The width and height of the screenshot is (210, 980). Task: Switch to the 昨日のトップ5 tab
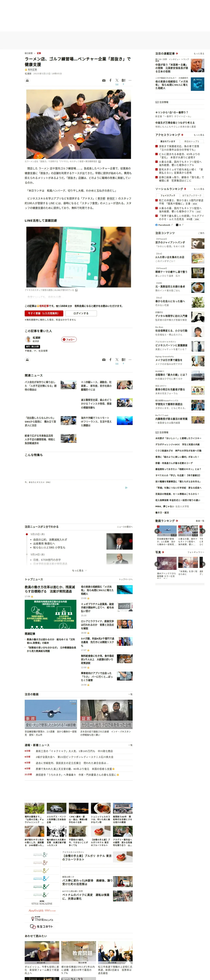[x=192, y=141]
